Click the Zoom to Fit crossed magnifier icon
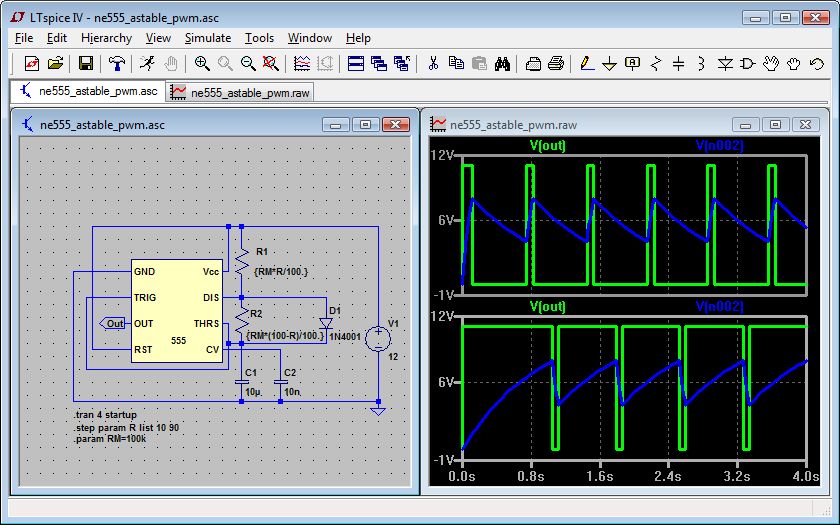Screen dimensions: 840x525 271,64
